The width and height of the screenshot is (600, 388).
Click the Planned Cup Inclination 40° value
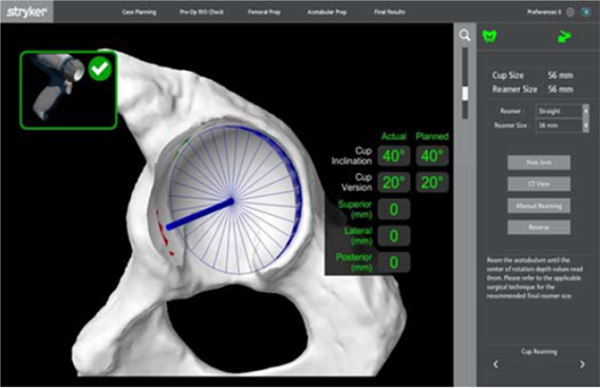432,156
